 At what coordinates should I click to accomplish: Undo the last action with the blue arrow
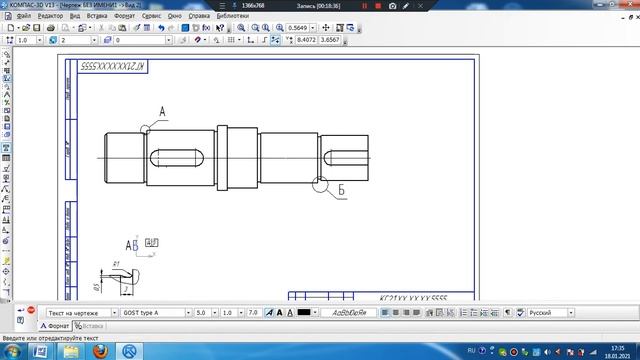click(x=161, y=28)
